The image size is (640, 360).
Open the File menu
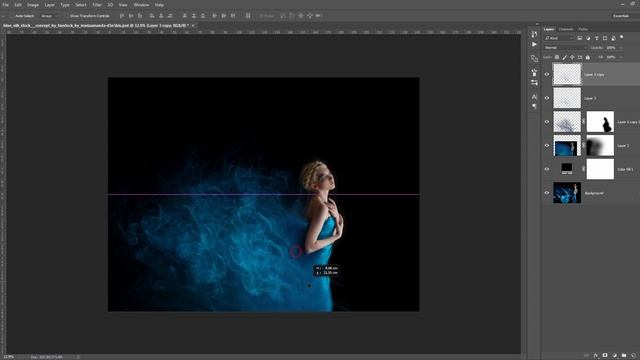tap(6, 5)
